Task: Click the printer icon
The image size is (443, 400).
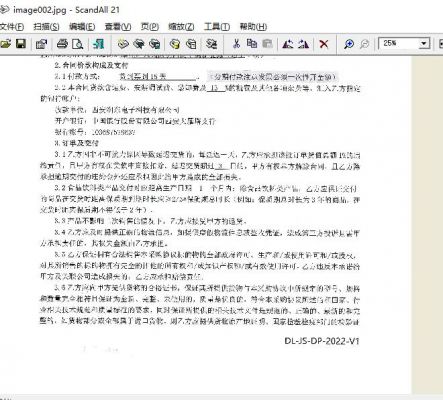Action: pyautogui.click(x=62, y=44)
